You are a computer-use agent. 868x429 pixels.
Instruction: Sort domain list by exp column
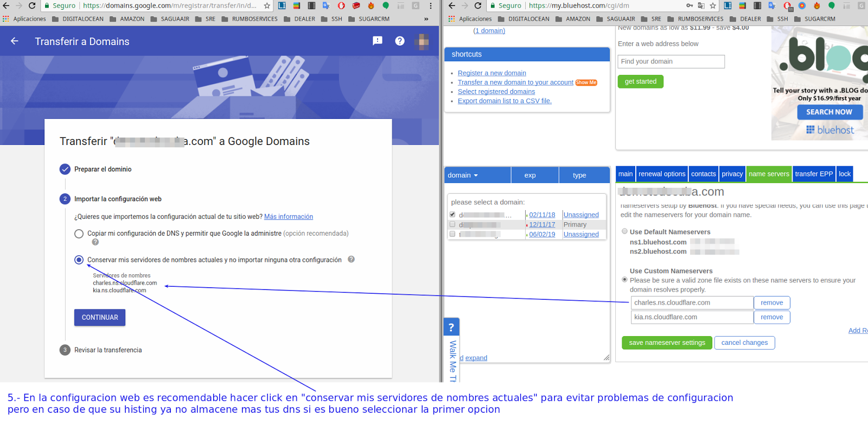[530, 175]
